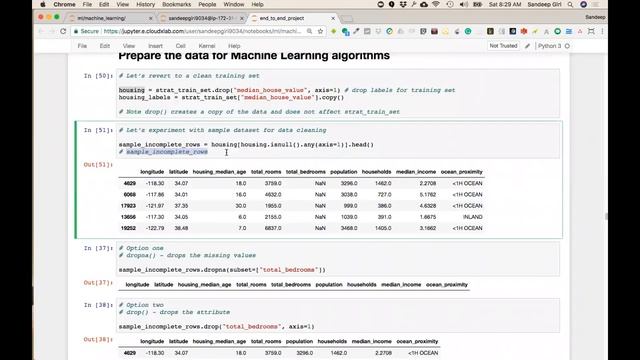Open the macOS Bookmarks menu
The height and width of the screenshot is (360, 640).
(x=176, y=4)
